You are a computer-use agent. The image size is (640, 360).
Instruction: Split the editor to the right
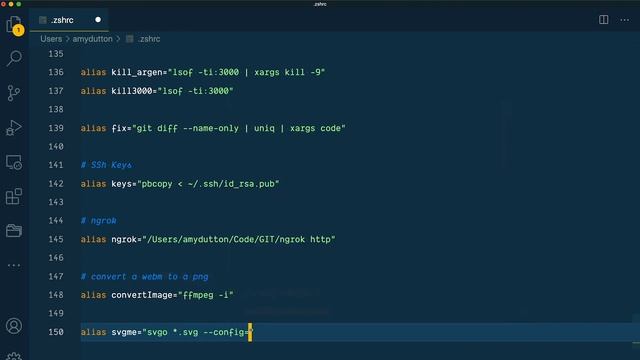603,20
